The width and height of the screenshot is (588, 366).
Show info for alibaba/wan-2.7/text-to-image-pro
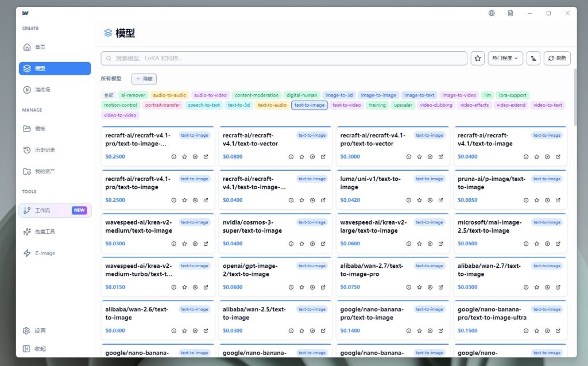408,287
